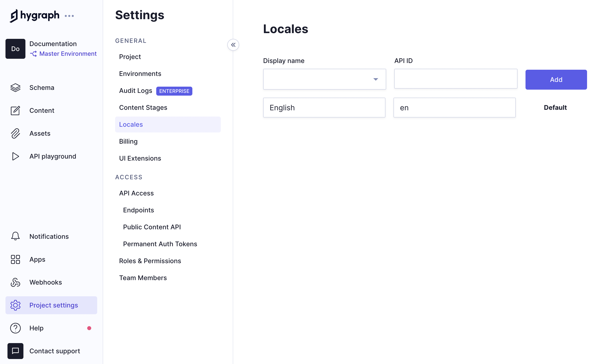This screenshot has height=364, width=604.
Task: Click the Schema layers icon
Action: (15, 88)
